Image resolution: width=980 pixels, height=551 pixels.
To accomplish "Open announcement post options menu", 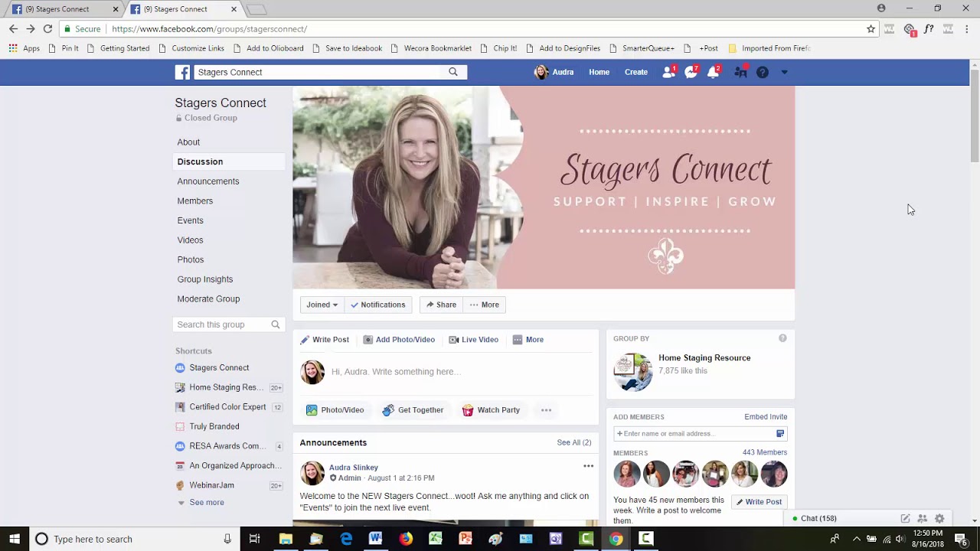I will 588,466.
